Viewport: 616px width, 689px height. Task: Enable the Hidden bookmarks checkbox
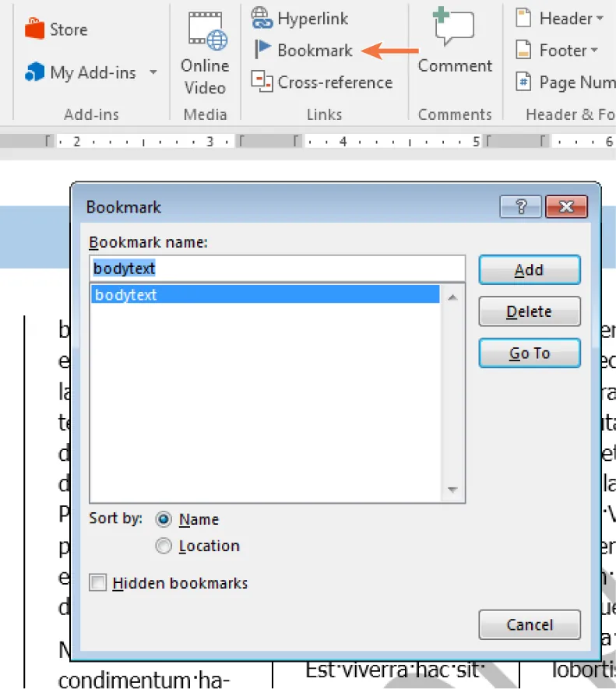click(98, 582)
